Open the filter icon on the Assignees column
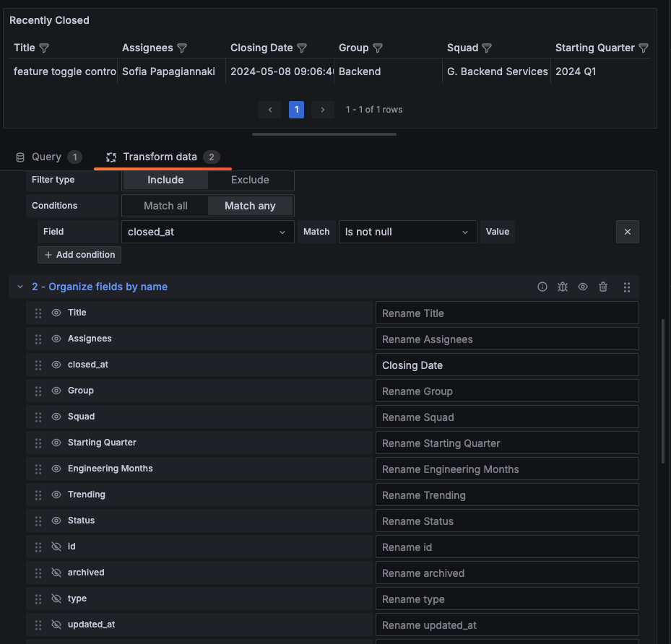 (181, 48)
